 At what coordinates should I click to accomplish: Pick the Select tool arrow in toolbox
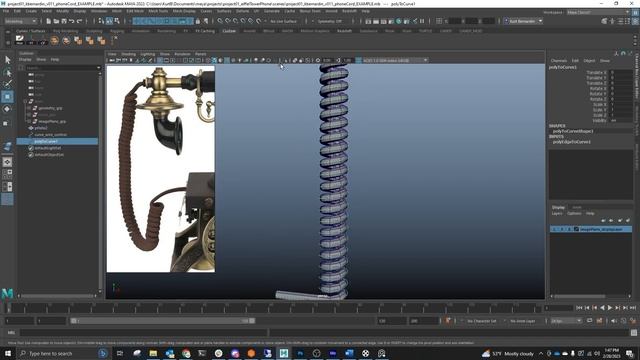point(7,60)
